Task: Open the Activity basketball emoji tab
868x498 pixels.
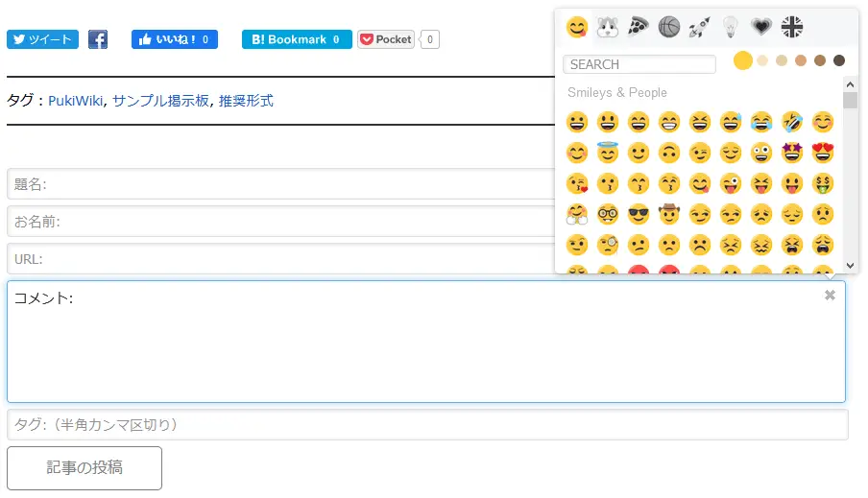Action: coord(668,27)
